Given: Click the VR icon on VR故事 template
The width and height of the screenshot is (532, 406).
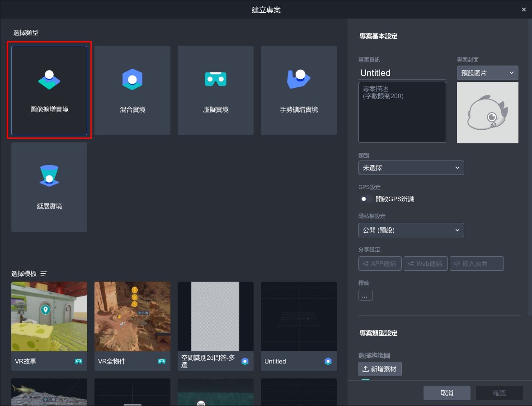Looking at the screenshot, I should click(79, 361).
